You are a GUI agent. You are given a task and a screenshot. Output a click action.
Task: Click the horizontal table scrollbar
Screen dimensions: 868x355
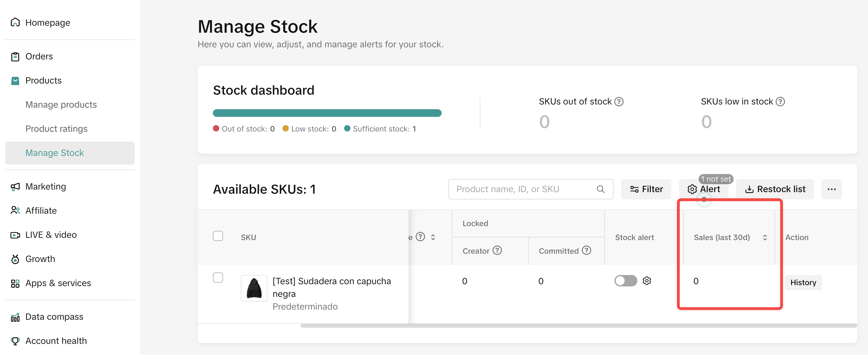pos(578,326)
